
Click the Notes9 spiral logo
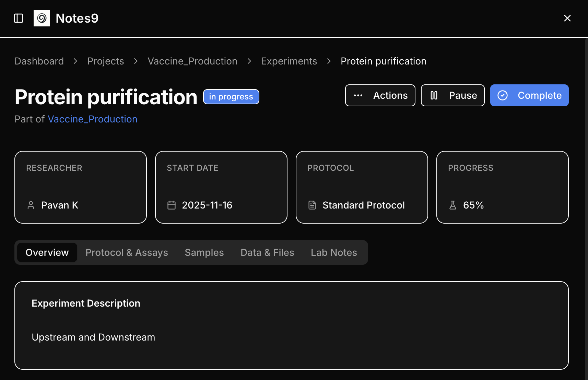[x=42, y=18]
